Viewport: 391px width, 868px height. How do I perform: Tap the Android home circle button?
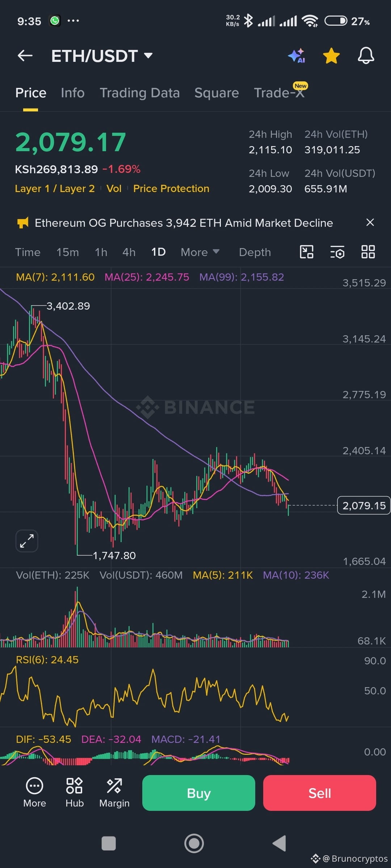pos(194,843)
